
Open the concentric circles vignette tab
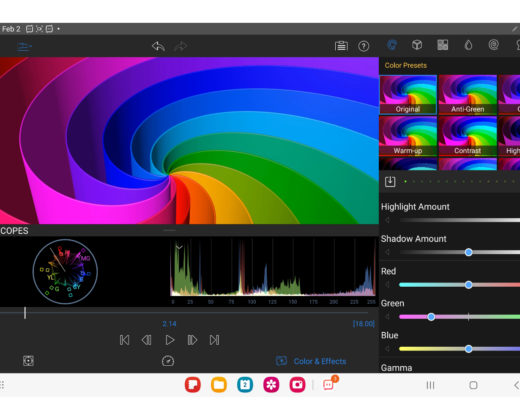click(x=493, y=45)
